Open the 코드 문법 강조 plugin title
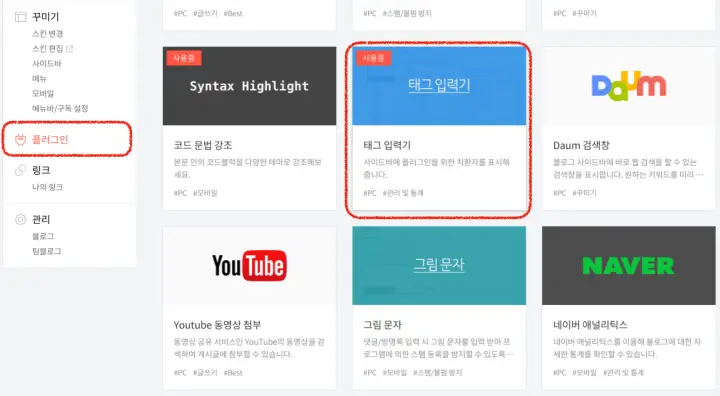Screen dimensions: 720x396 click(x=203, y=145)
